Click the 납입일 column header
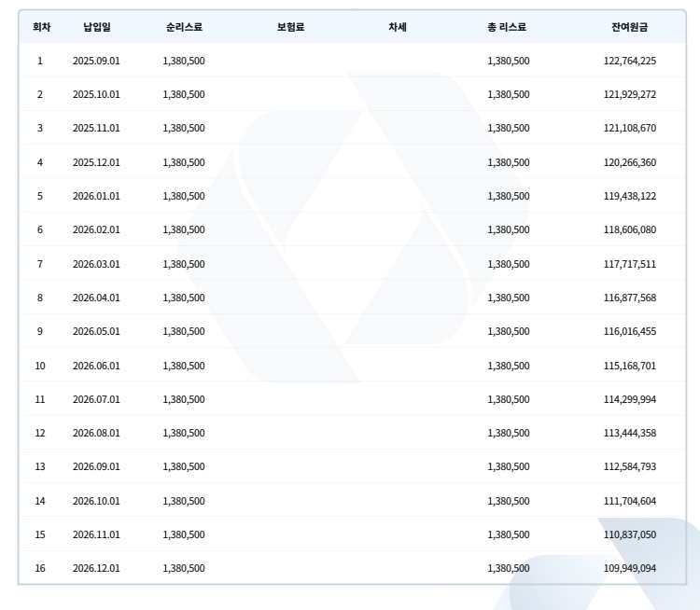Screen dimensions: 700x610 pos(96,27)
